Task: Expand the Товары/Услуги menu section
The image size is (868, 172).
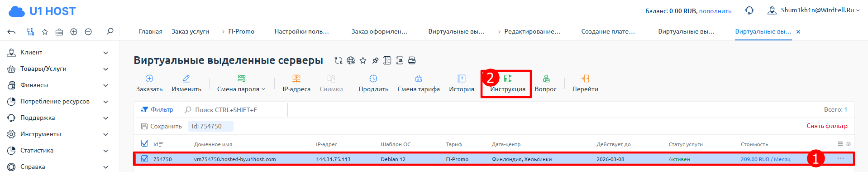Action: pos(58,69)
